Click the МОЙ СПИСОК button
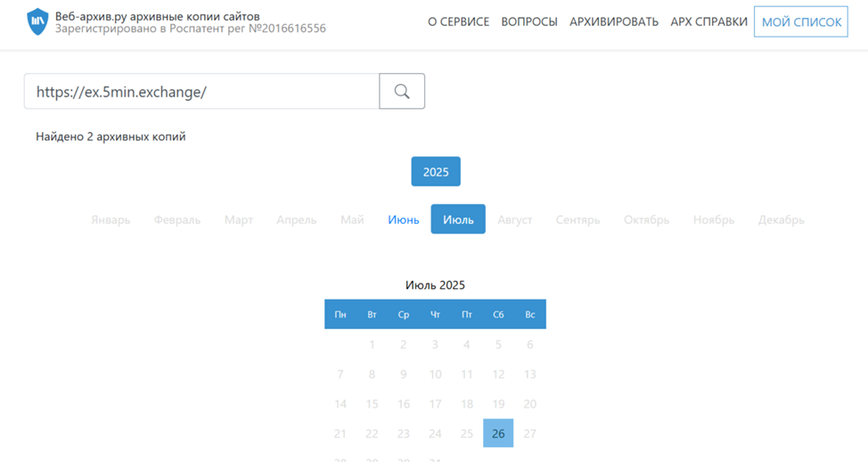 click(801, 21)
